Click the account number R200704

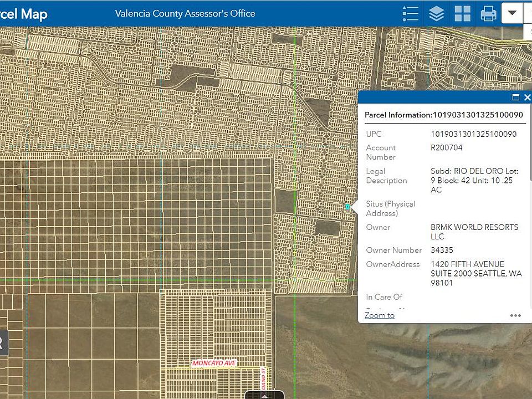click(447, 147)
